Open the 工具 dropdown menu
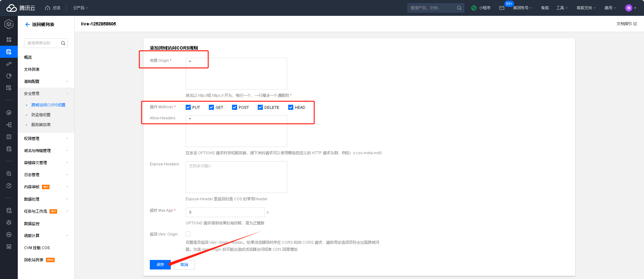Viewport: 644px width, 279px height. tap(562, 8)
